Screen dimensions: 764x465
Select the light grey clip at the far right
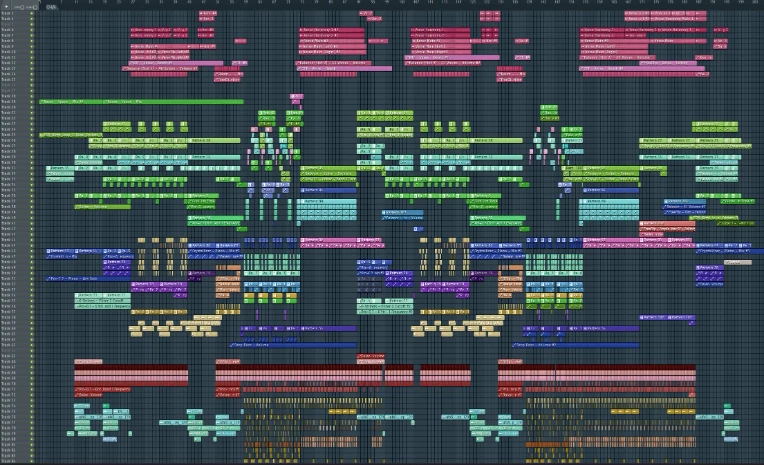(738, 262)
